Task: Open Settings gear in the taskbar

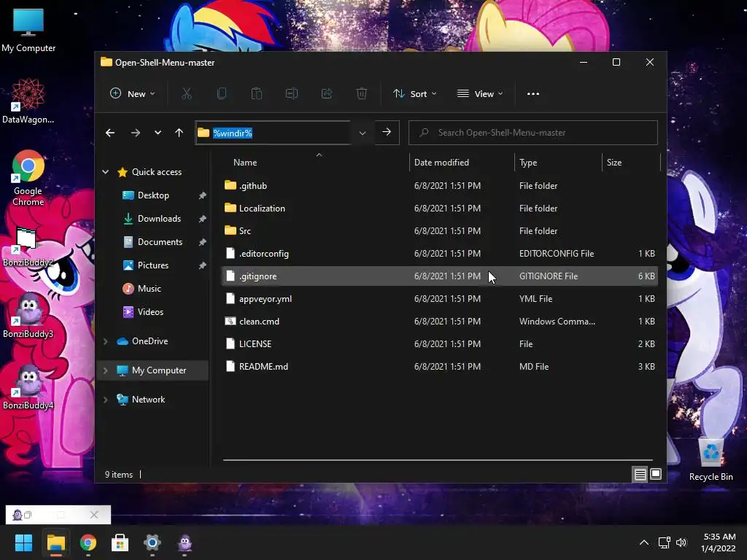Action: pos(152,542)
